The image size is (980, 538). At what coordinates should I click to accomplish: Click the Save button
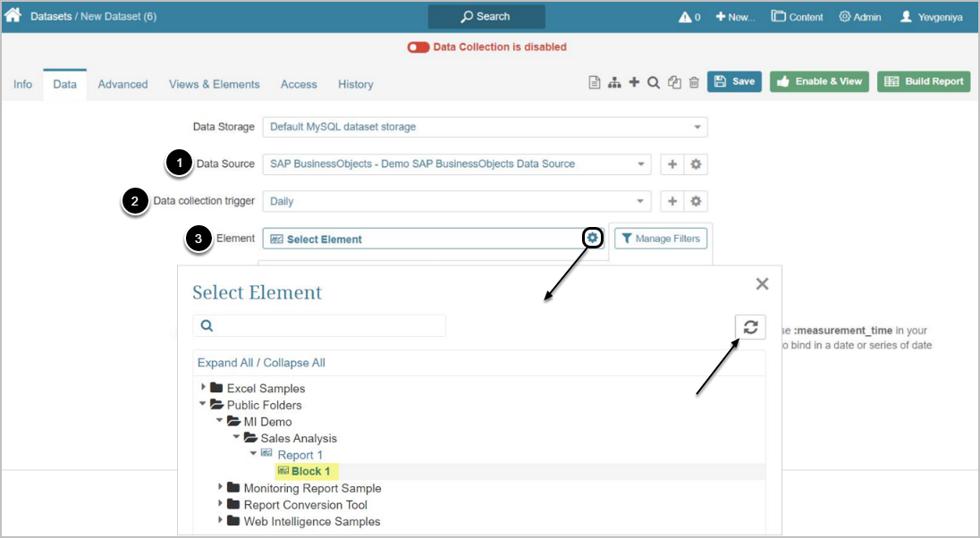[x=734, y=82]
